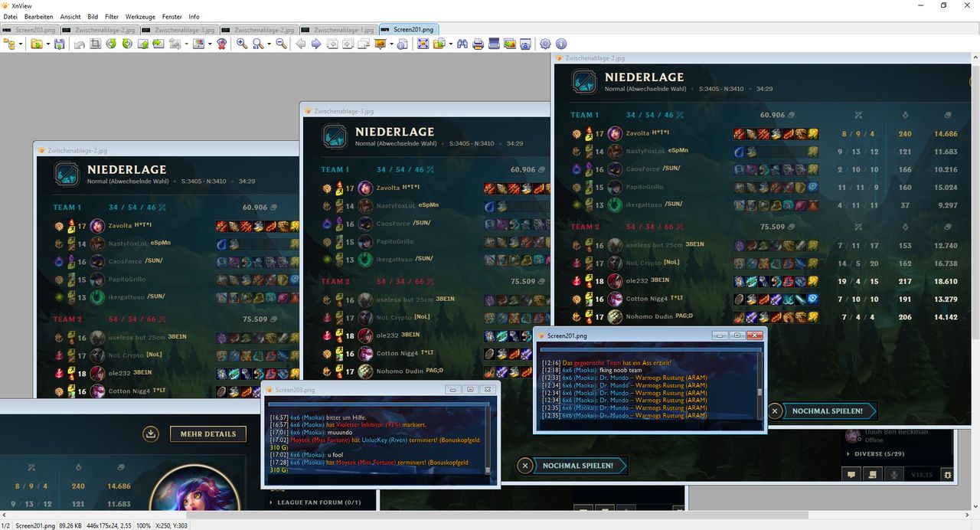The height and width of the screenshot is (530, 980).
Task: Rotate the image left (counter-clockwise)
Action: pos(110,44)
